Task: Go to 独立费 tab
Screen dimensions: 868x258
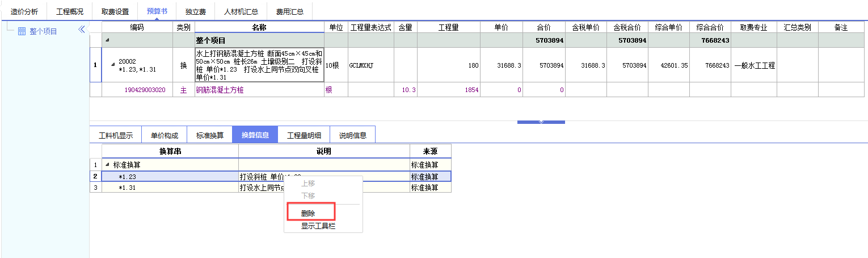Action: pos(196,11)
